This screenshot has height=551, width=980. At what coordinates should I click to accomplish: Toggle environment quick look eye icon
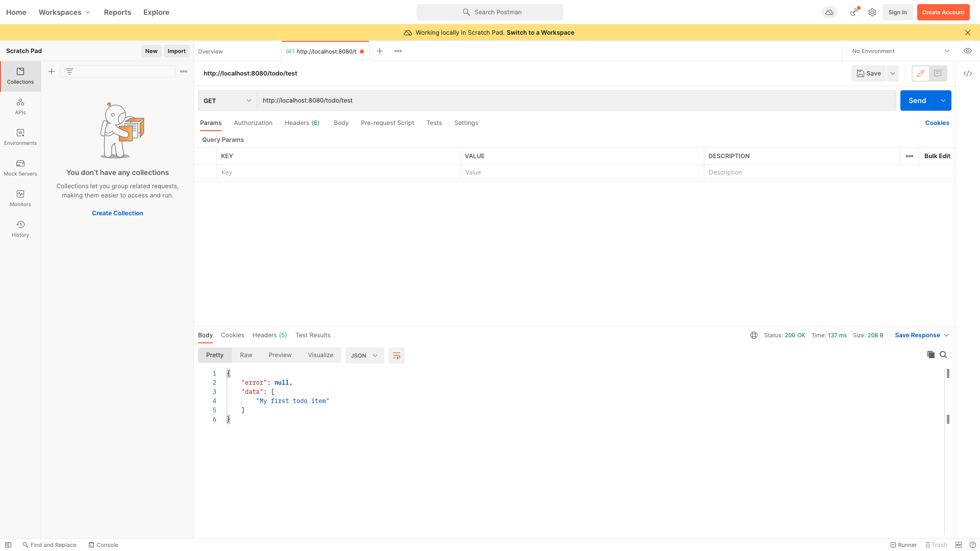click(x=967, y=51)
